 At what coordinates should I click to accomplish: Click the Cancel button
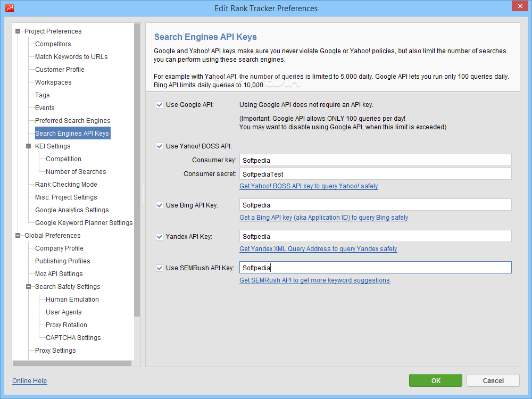(493, 381)
